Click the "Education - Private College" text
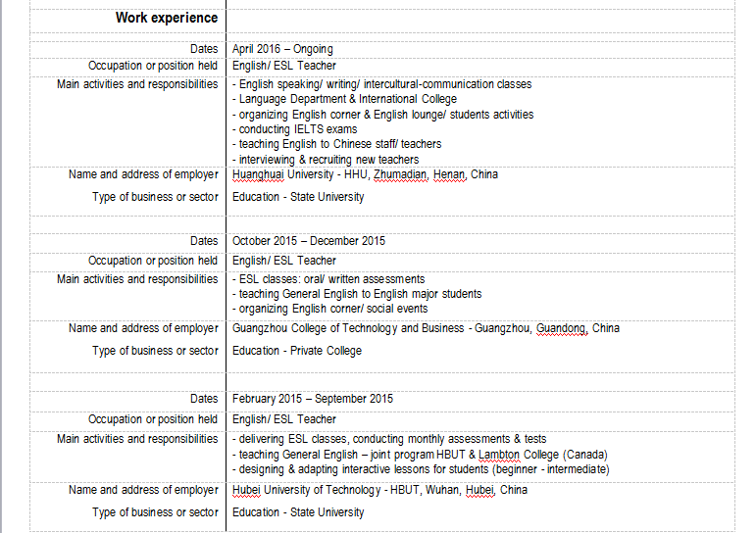Screen dimensions: 756x533 (x=297, y=351)
